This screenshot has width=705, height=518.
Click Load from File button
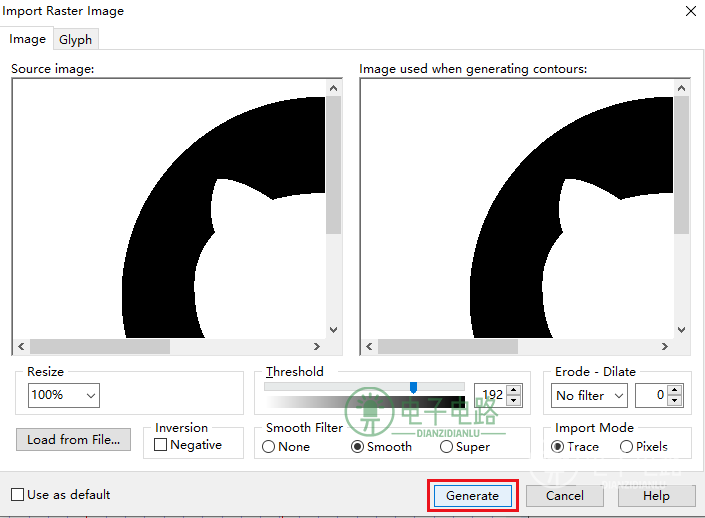73,439
